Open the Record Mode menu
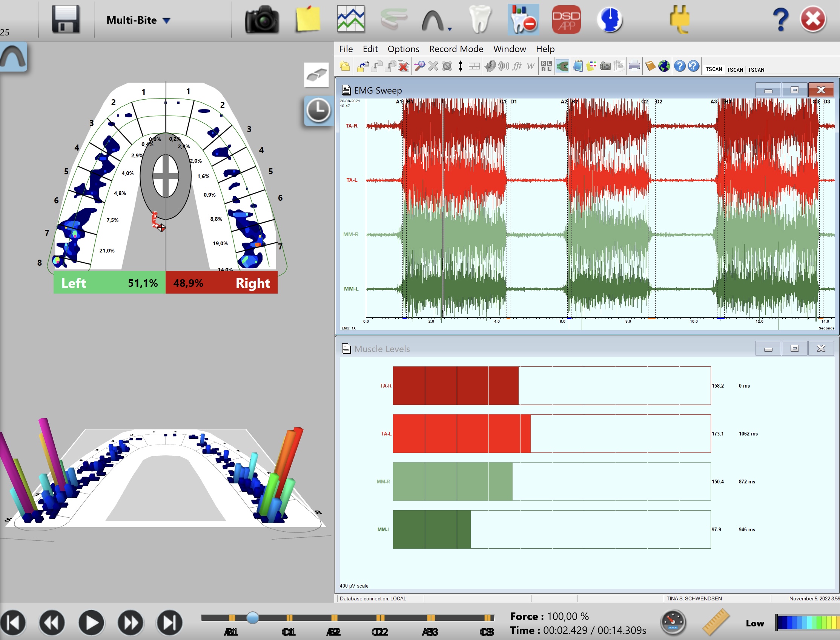This screenshot has height=640, width=840. click(456, 49)
